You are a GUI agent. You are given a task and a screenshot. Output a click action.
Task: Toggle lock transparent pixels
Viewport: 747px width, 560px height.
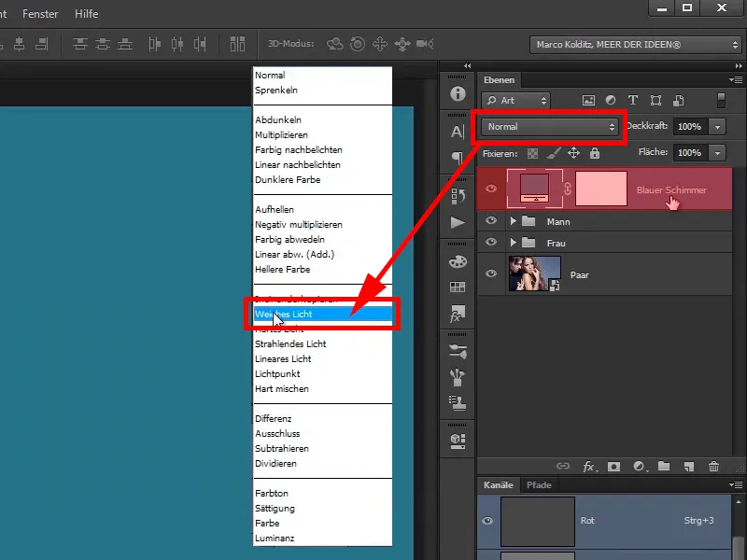(x=532, y=153)
